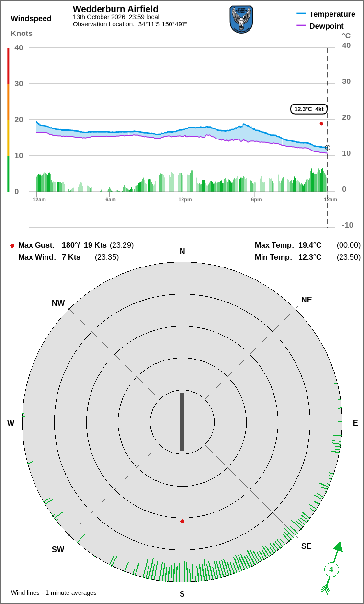Click the red max gust dot on chart

tap(321, 124)
